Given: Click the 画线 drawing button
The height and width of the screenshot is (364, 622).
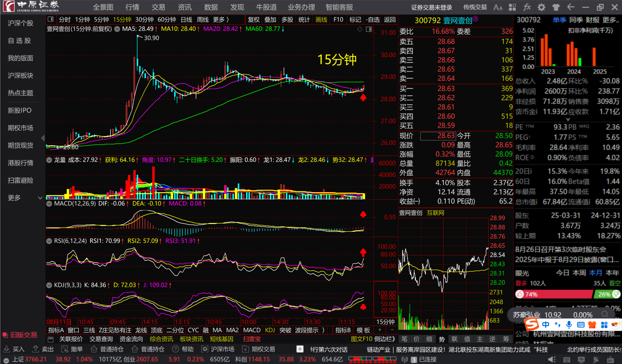Looking at the screenshot, I should click(x=321, y=19).
